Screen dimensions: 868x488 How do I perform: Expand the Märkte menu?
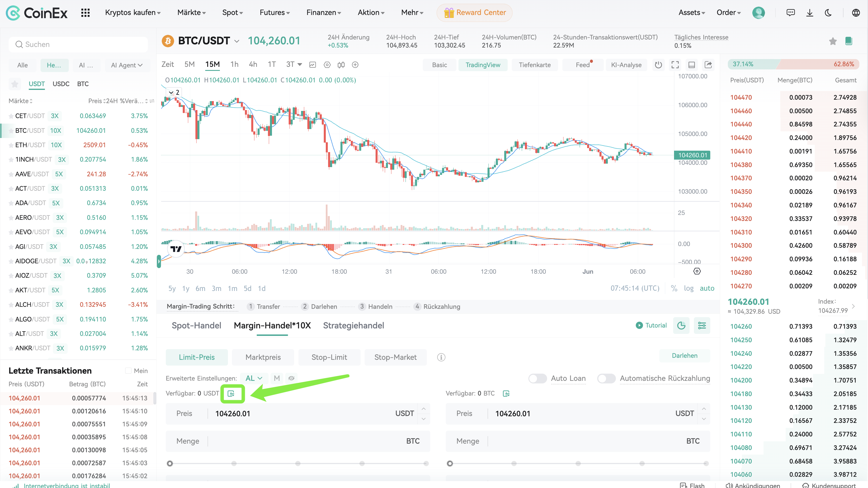click(191, 12)
